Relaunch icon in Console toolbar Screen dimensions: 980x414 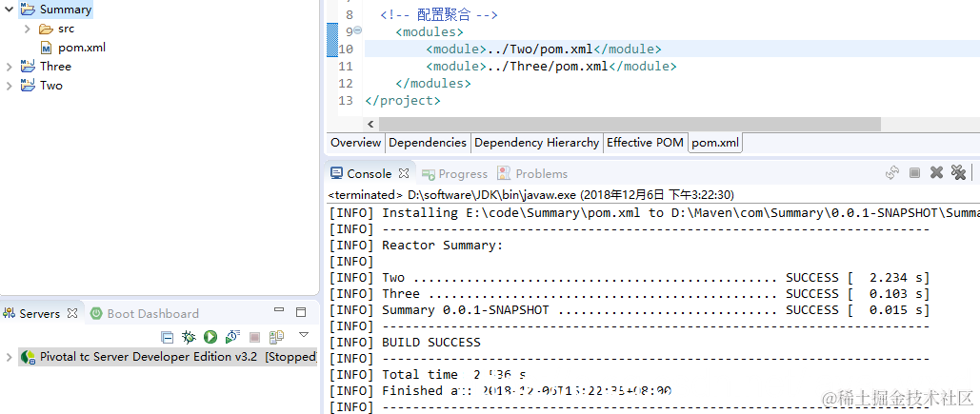coord(891,173)
